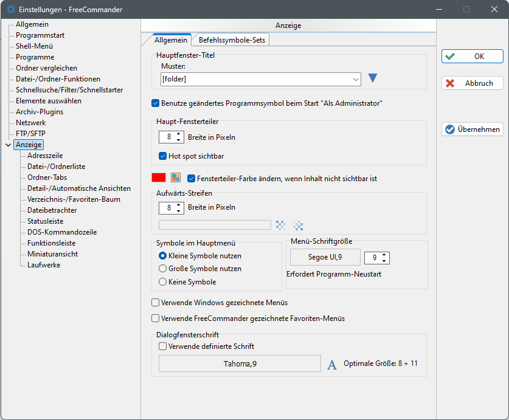Increase Haupt-Fensterteiler width with up arrow
Viewport: 509px width, 420px height.
(x=178, y=134)
